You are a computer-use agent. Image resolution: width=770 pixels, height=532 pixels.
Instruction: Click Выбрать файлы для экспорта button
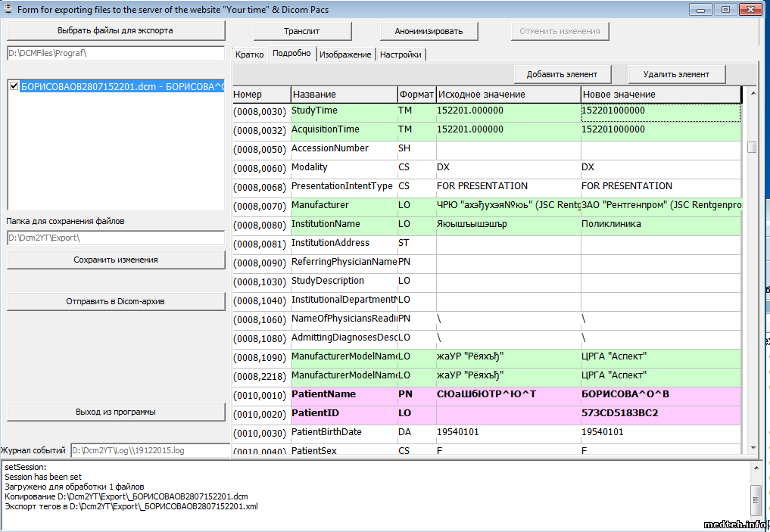[116, 31]
